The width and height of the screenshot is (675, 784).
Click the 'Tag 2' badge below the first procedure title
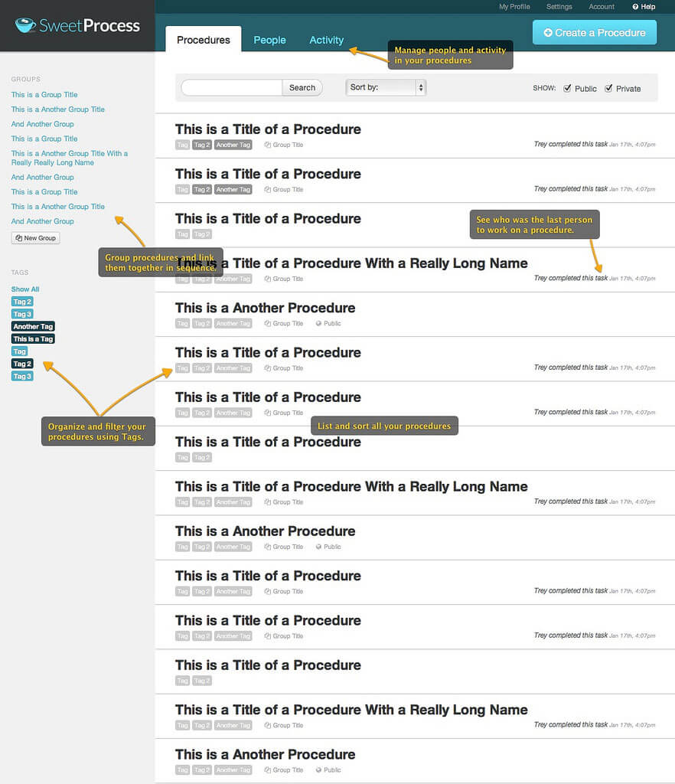[201, 145]
